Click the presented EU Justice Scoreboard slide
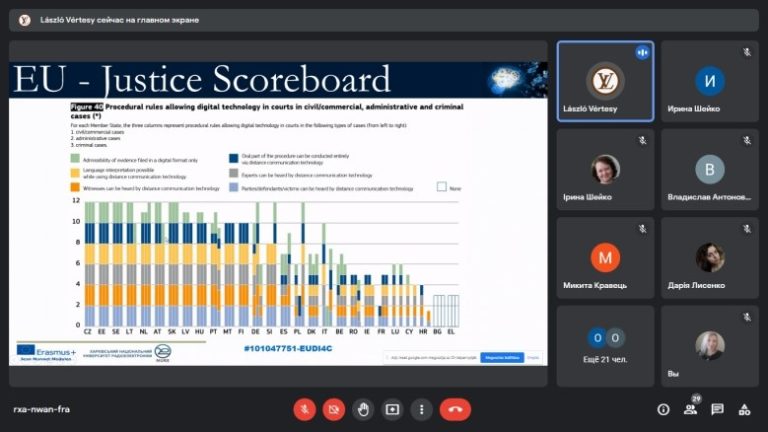The width and height of the screenshot is (768, 432). point(278,214)
